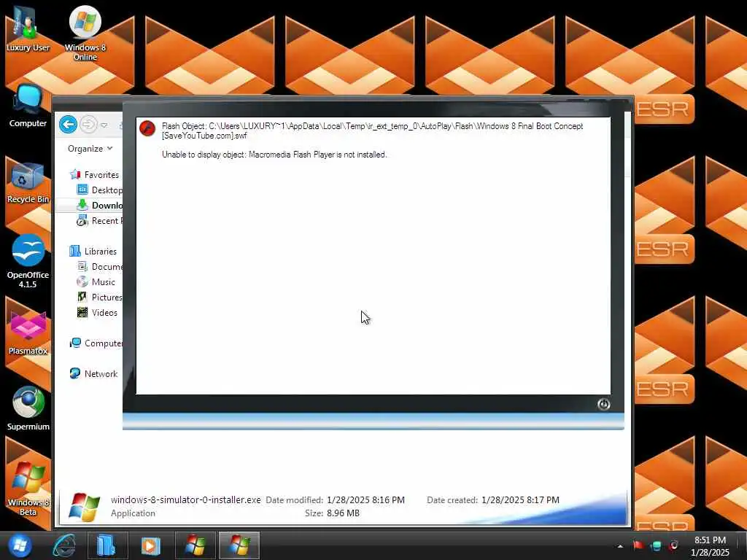Click the red Flash object icon
The height and width of the screenshot is (560, 747).
pyautogui.click(x=147, y=128)
